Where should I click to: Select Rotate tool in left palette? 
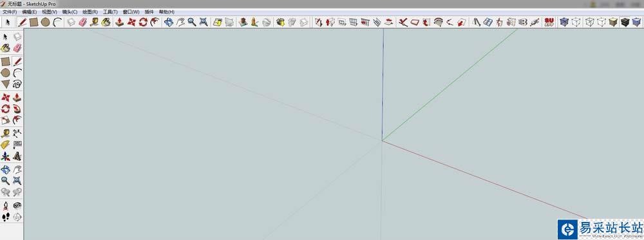point(5,109)
